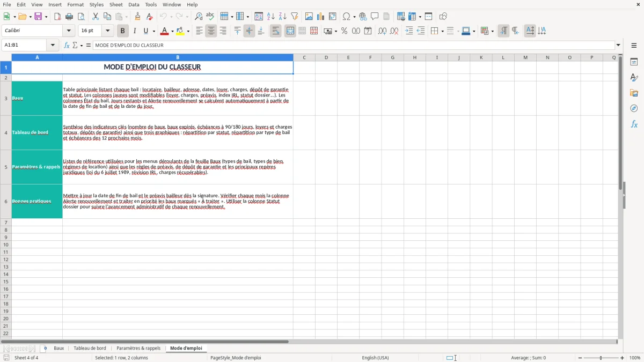Format as percent
Viewport: 644px width, 362px height.
tap(345, 31)
